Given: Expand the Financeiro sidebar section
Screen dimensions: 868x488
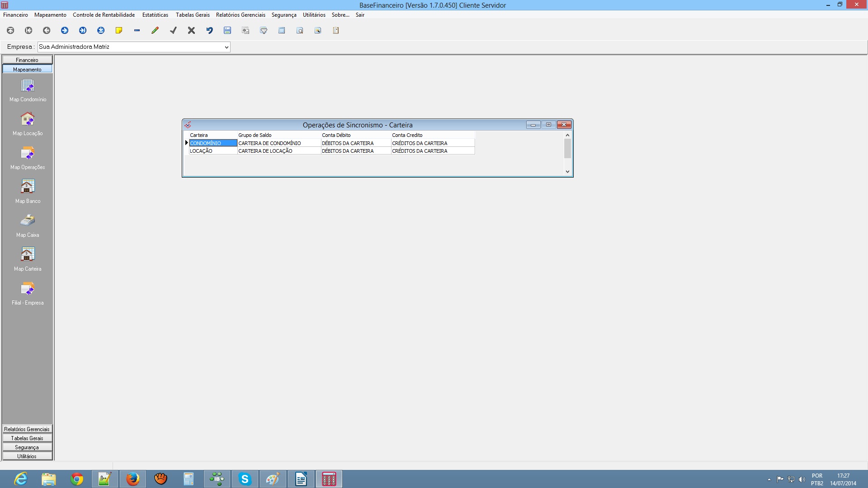Looking at the screenshot, I should pos(27,60).
